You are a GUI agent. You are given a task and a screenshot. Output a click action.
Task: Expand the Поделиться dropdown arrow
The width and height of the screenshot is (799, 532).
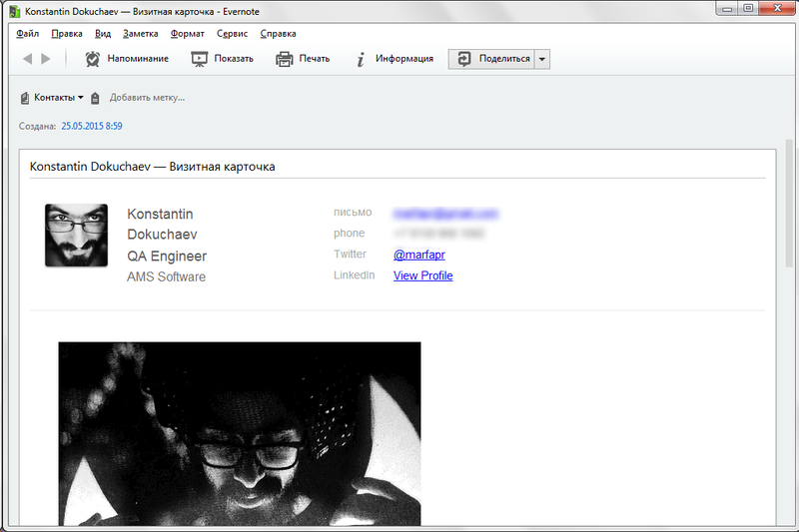[x=542, y=59]
